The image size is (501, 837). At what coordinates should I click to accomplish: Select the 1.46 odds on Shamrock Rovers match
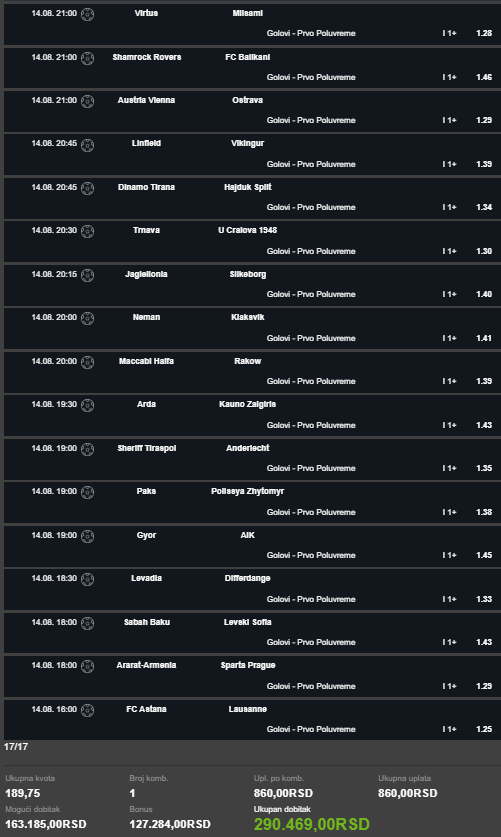pos(484,77)
